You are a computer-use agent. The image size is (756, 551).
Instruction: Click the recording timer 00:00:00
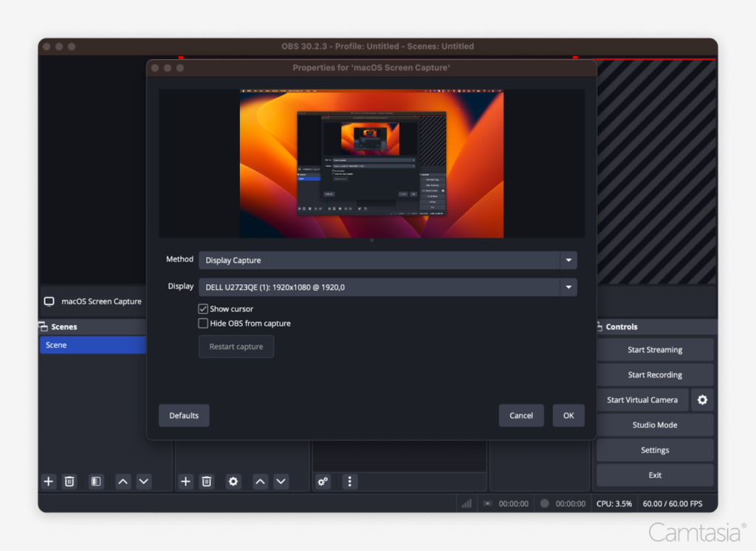point(571,503)
